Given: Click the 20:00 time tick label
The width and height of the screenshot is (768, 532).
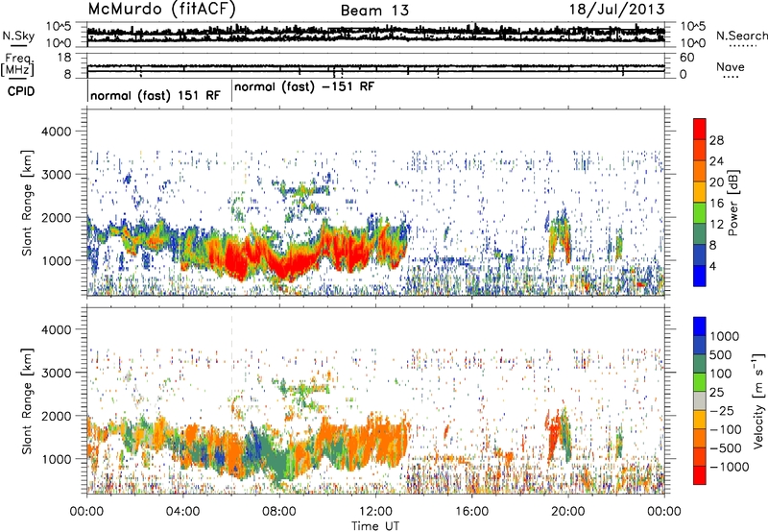Looking at the screenshot, I should coord(568,512).
